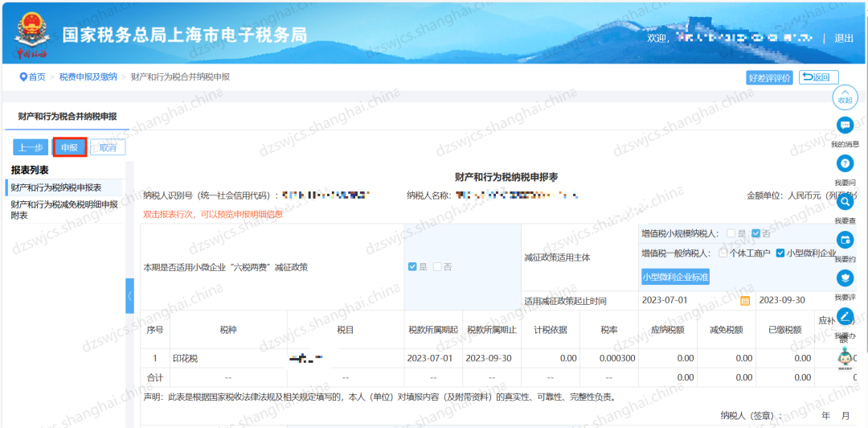The image size is (868, 428).
Task: Open the 我要问 question icon
Action: (x=845, y=164)
